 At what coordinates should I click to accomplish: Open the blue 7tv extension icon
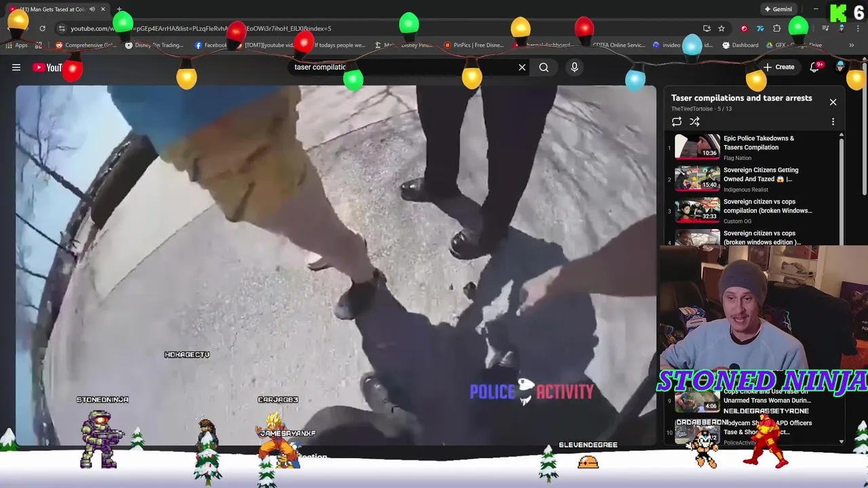(760, 28)
